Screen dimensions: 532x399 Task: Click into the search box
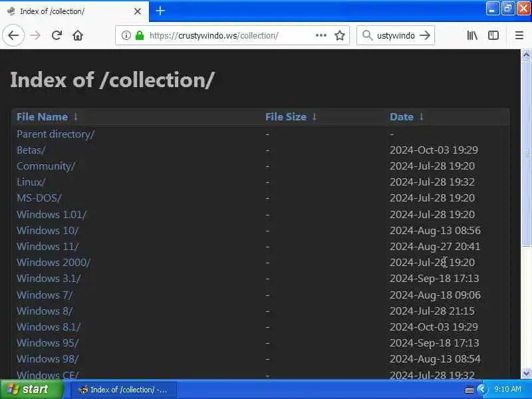click(x=396, y=35)
